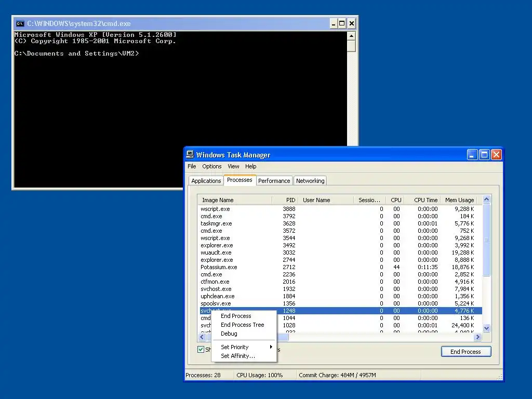
Task: Click the Task Manager title bar icon
Action: (x=190, y=155)
